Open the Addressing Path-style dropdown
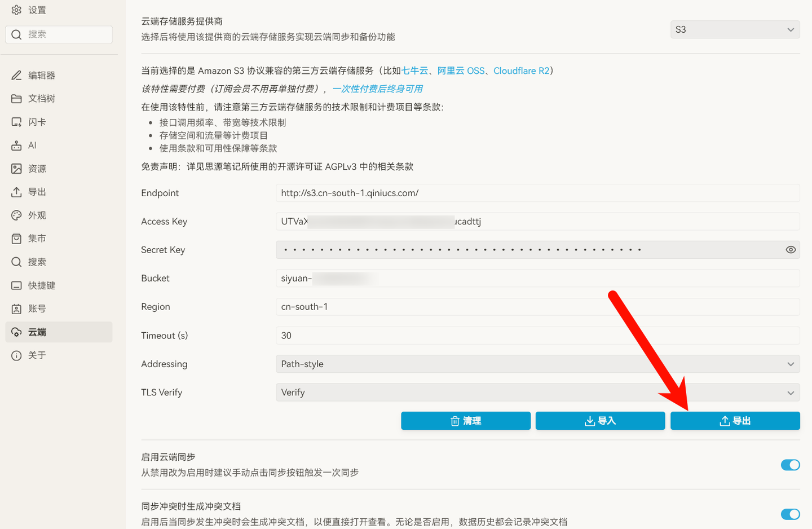The height and width of the screenshot is (529, 812). click(x=537, y=364)
